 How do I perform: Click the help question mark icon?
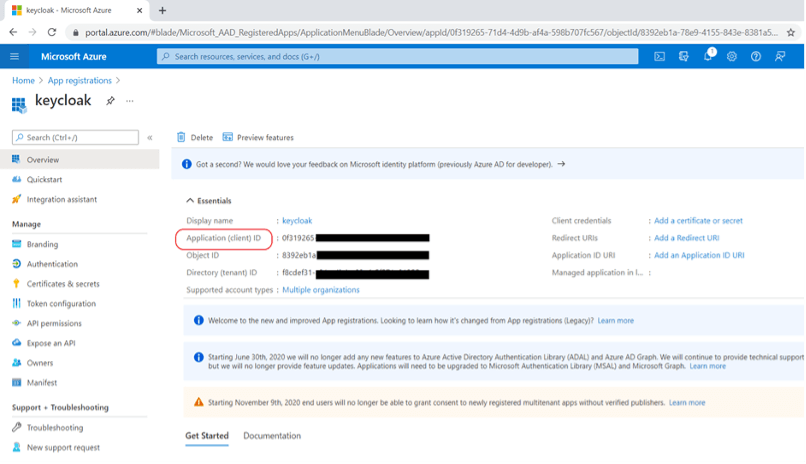pos(756,57)
